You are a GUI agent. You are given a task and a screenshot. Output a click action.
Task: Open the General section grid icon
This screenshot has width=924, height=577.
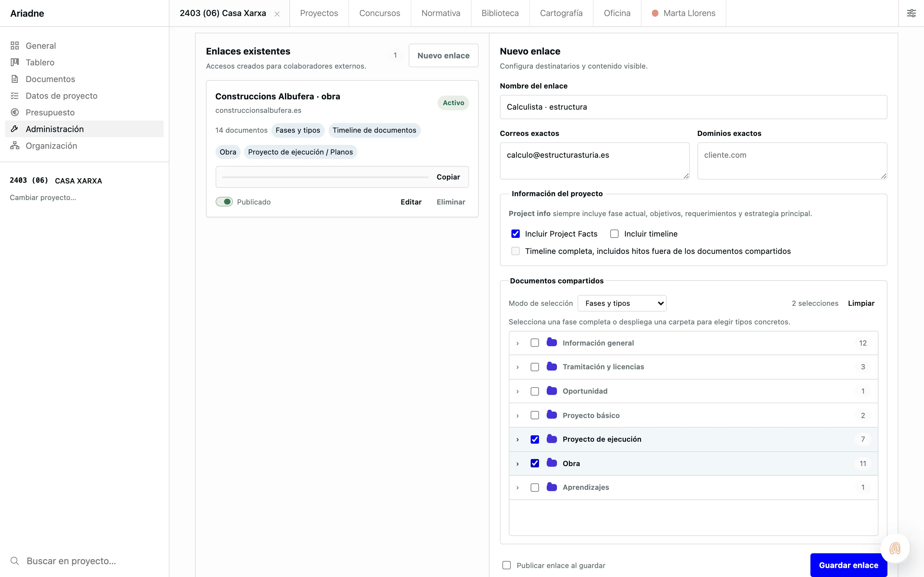(x=14, y=46)
